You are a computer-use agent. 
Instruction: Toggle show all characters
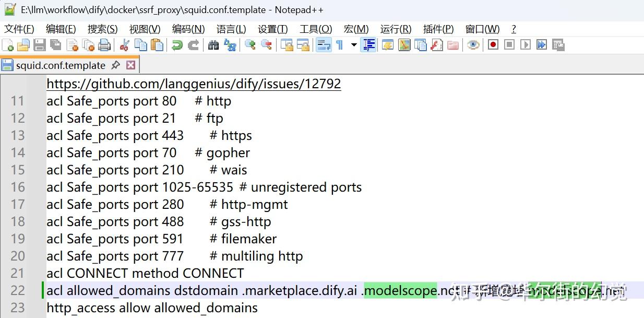[x=339, y=45]
